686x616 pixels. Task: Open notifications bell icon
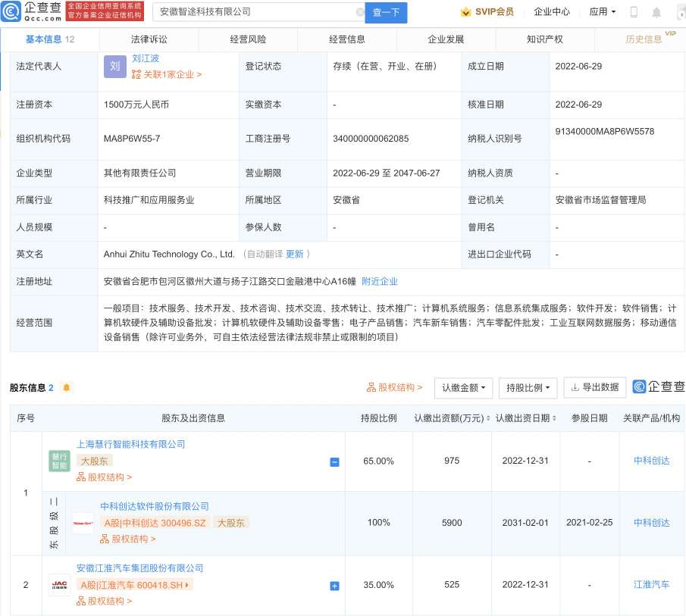coord(656,12)
